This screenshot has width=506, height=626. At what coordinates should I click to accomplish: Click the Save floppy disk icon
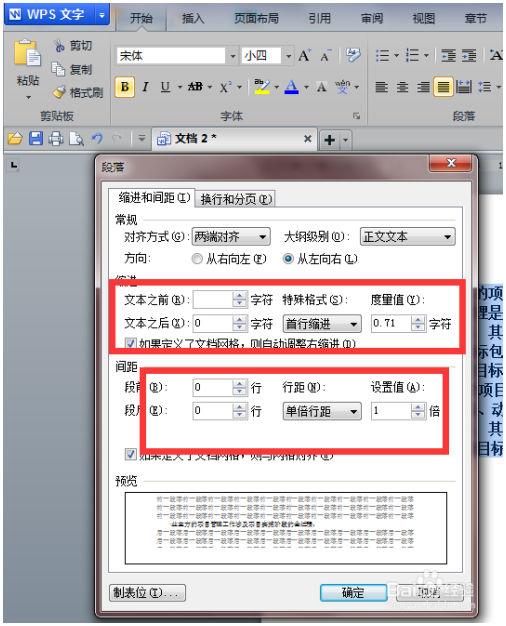(x=36, y=139)
